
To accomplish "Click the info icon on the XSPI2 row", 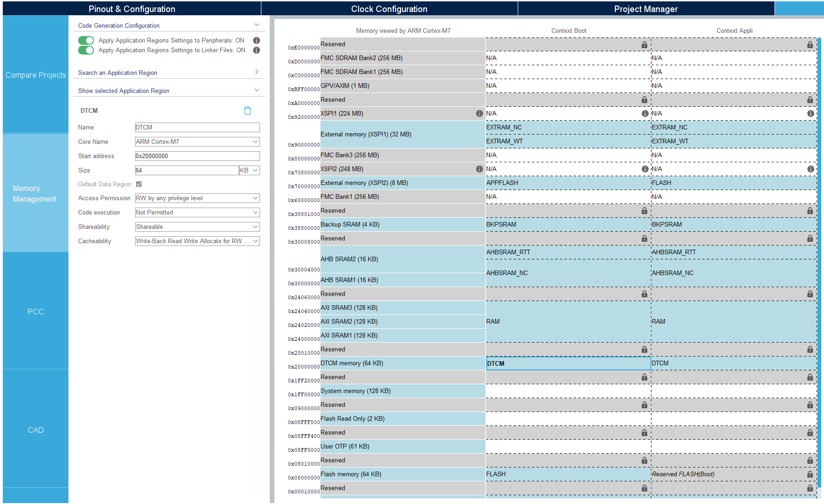I will pyautogui.click(x=479, y=169).
